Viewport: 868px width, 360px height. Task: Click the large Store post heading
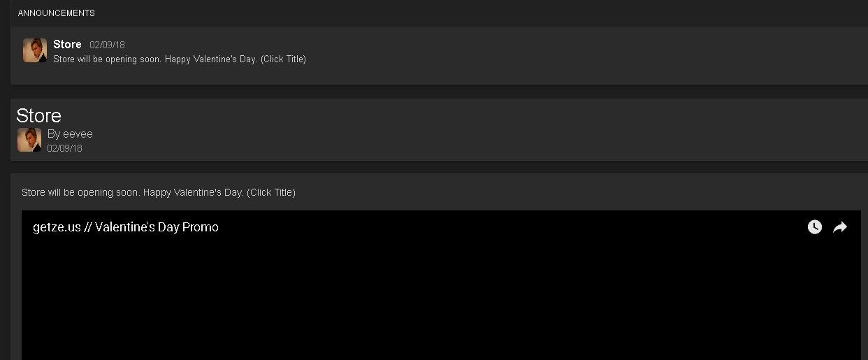[x=39, y=115]
